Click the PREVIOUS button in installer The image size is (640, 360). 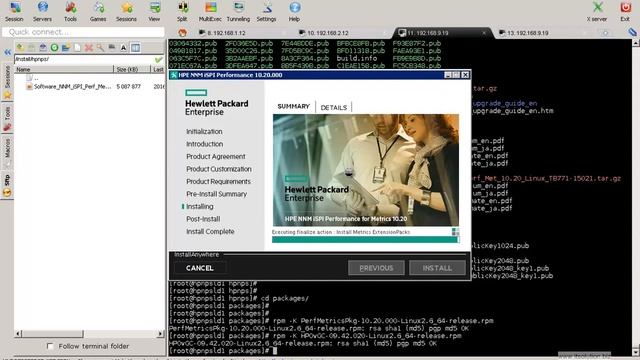(376, 268)
